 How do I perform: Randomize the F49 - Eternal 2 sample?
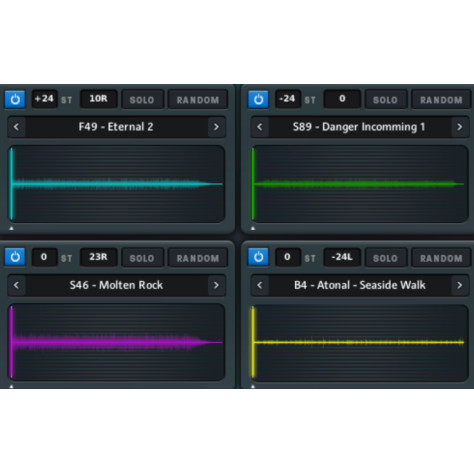[198, 100]
